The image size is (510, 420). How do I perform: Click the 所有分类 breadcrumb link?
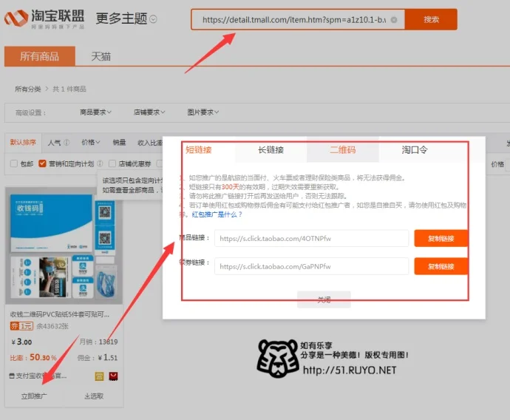click(28, 89)
